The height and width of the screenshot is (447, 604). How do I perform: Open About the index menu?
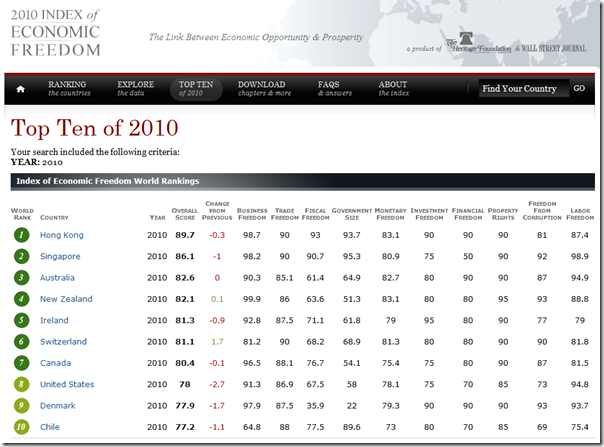[x=393, y=88]
